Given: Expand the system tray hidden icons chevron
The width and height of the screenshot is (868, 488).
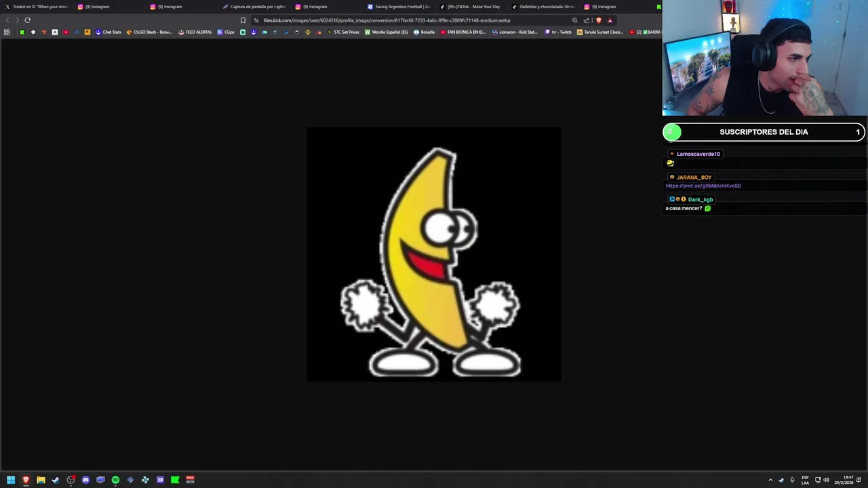Looking at the screenshot, I should tap(770, 480).
